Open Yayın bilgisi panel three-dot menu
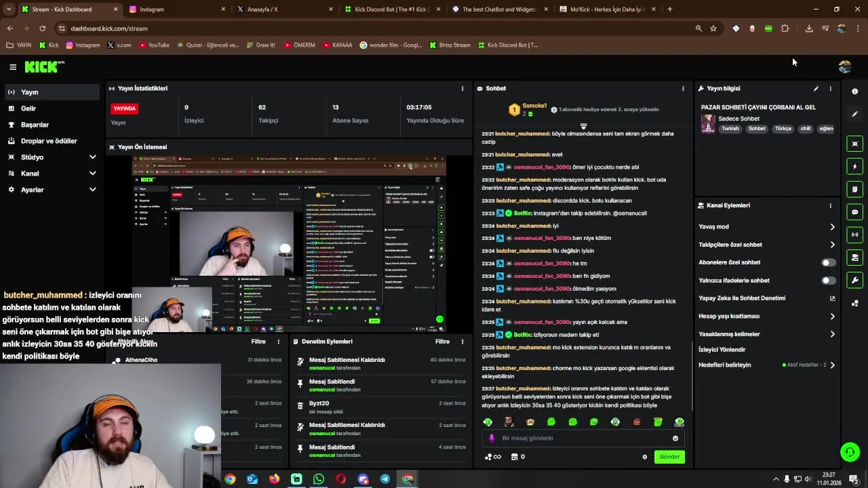Image resolution: width=868 pixels, height=488 pixels. point(830,89)
